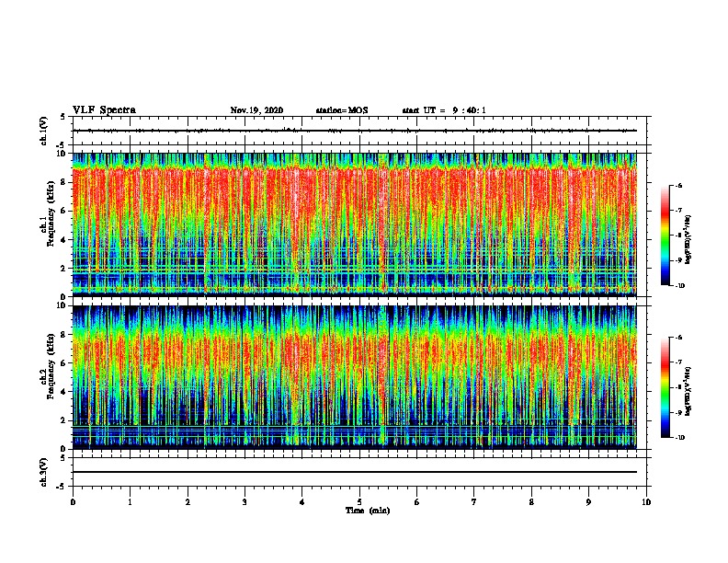
Task: Click the "VLF Spectra" plot title
Action: [104, 110]
